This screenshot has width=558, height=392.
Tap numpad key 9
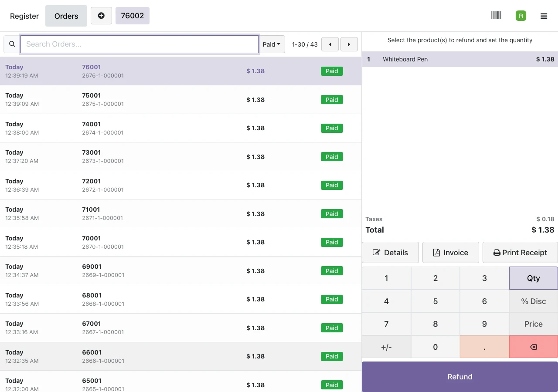click(x=484, y=324)
